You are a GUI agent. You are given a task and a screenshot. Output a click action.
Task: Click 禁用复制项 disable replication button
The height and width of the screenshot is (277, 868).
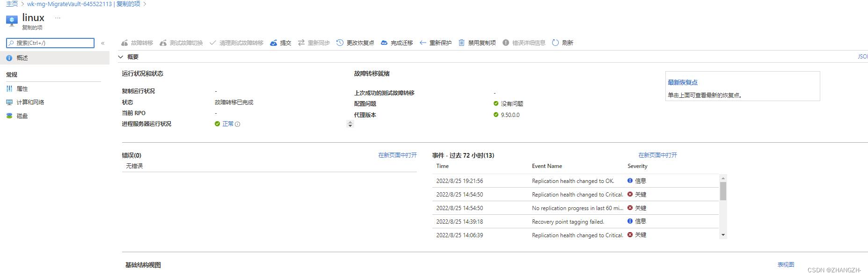[x=477, y=43]
